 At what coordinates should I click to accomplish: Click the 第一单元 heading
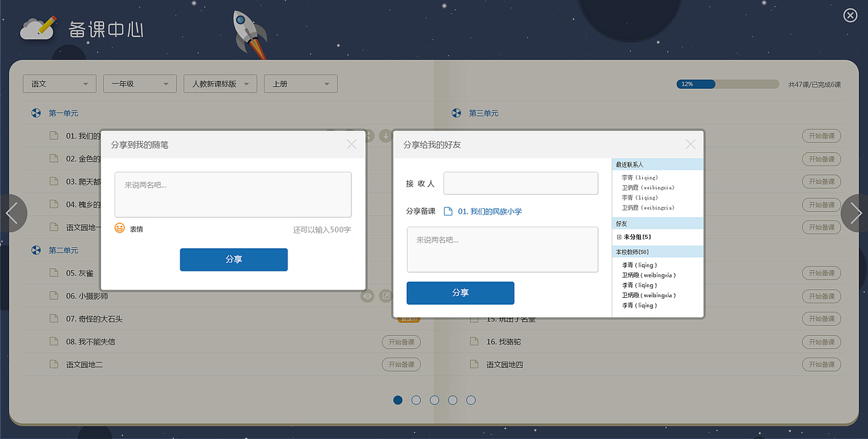(x=63, y=113)
